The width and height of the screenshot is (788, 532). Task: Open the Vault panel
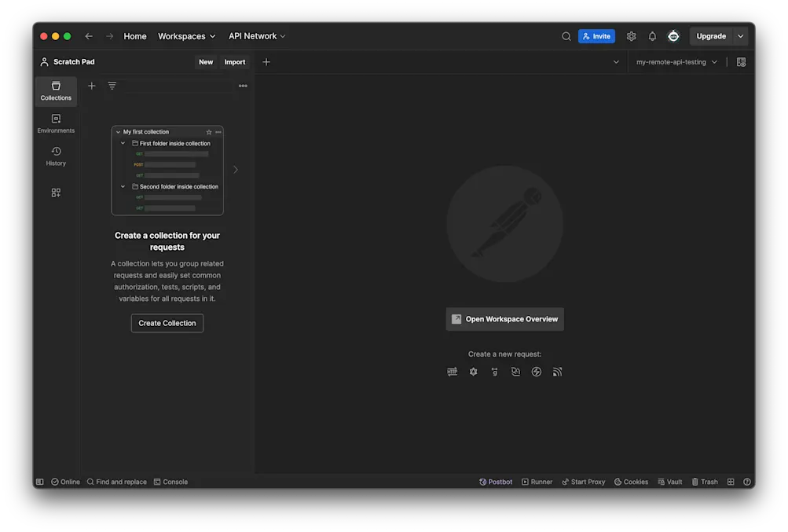point(669,482)
